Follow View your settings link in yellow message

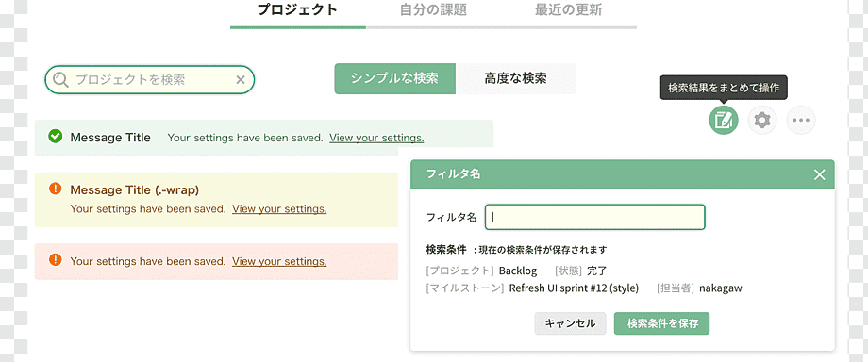(279, 209)
